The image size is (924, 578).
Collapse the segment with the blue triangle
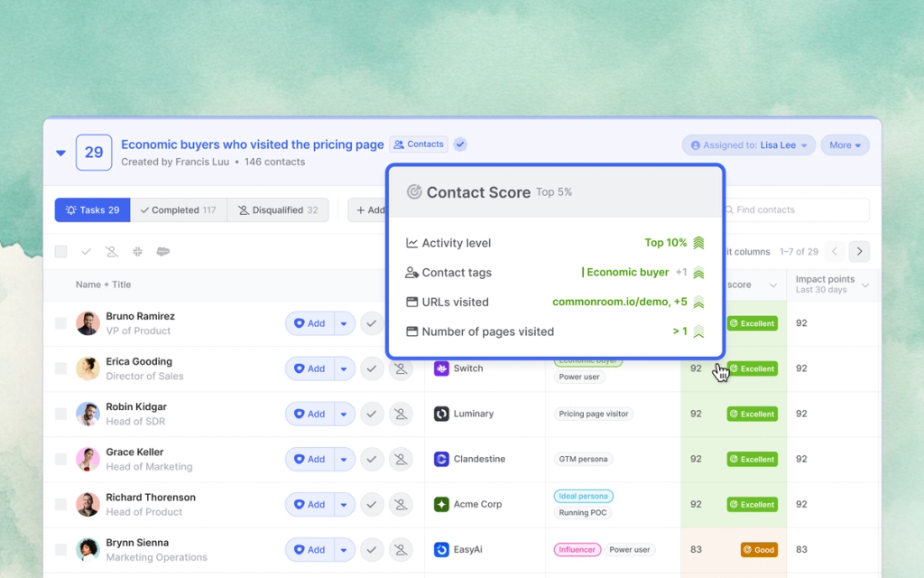(60, 153)
